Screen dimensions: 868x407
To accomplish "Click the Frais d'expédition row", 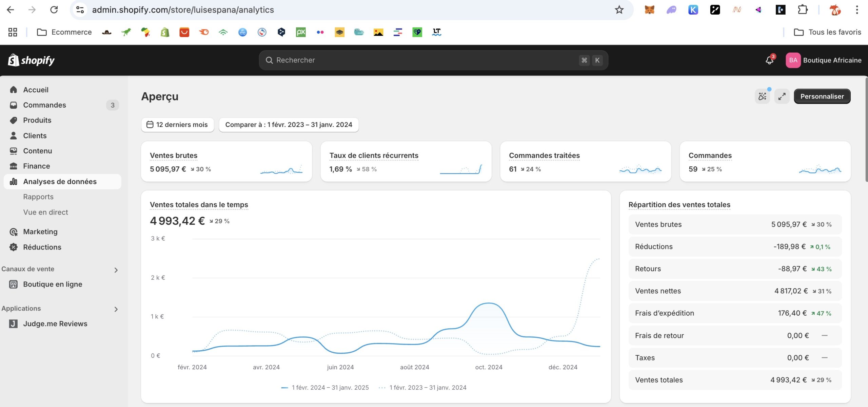I will pyautogui.click(x=735, y=313).
